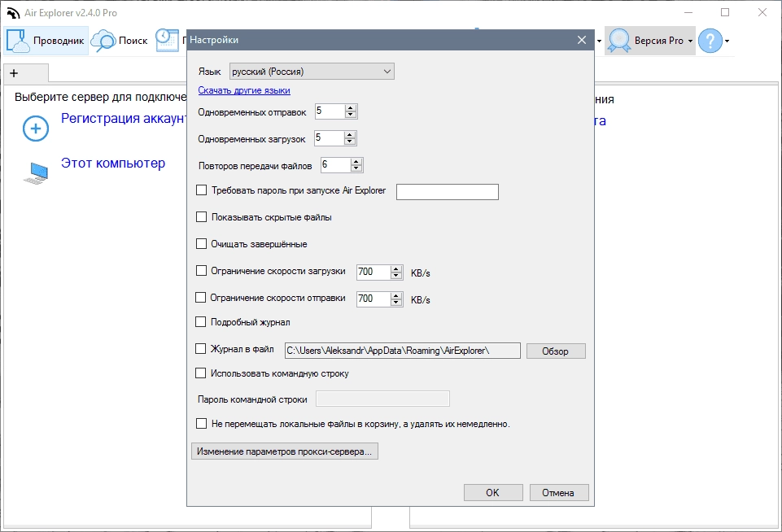Decrease Одновременных загрузок value
This screenshot has height=532, width=782.
click(x=350, y=142)
